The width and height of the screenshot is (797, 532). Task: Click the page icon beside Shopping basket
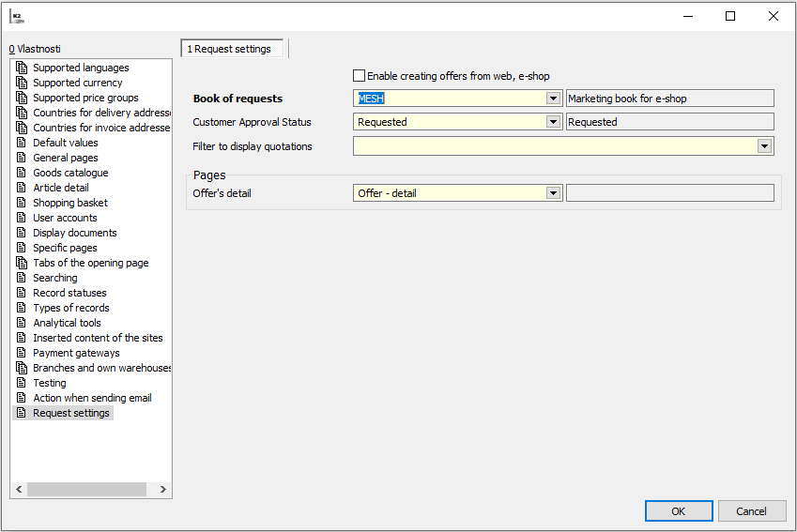point(22,203)
